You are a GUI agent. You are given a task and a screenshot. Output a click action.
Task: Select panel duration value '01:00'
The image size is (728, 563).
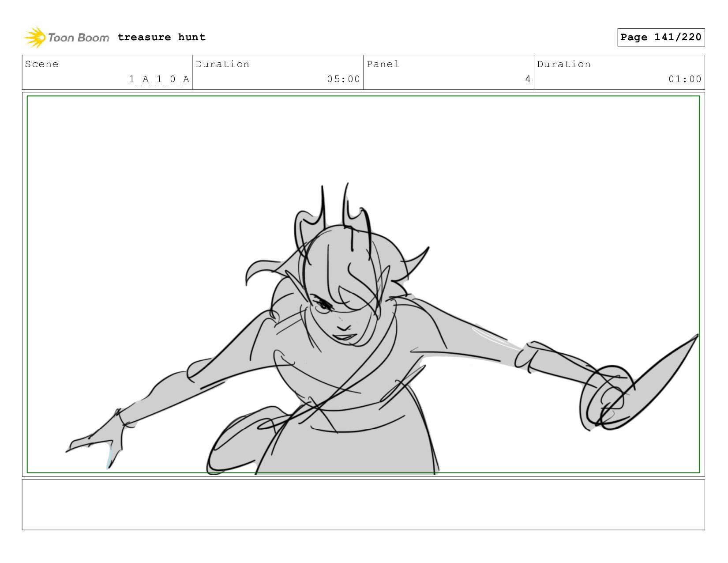pos(685,79)
